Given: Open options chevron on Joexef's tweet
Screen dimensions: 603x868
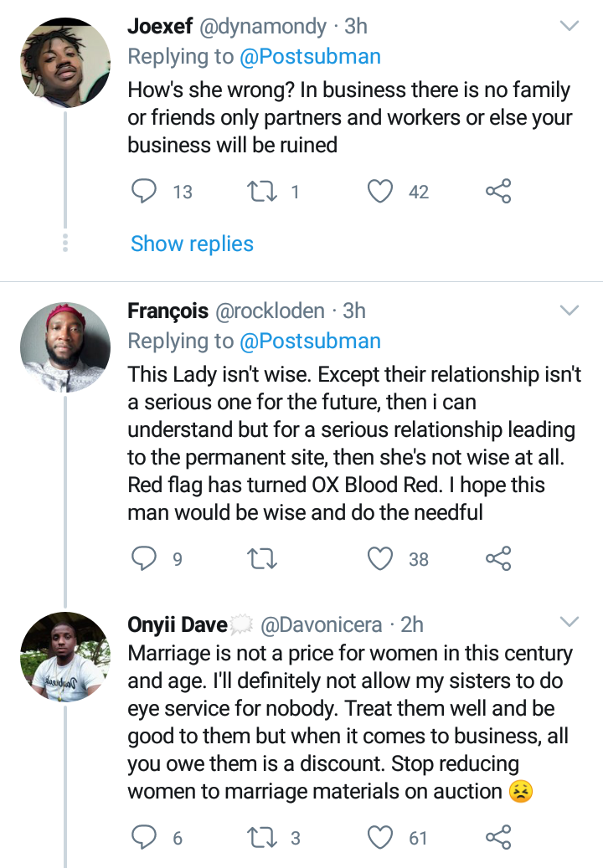Looking at the screenshot, I should (569, 27).
